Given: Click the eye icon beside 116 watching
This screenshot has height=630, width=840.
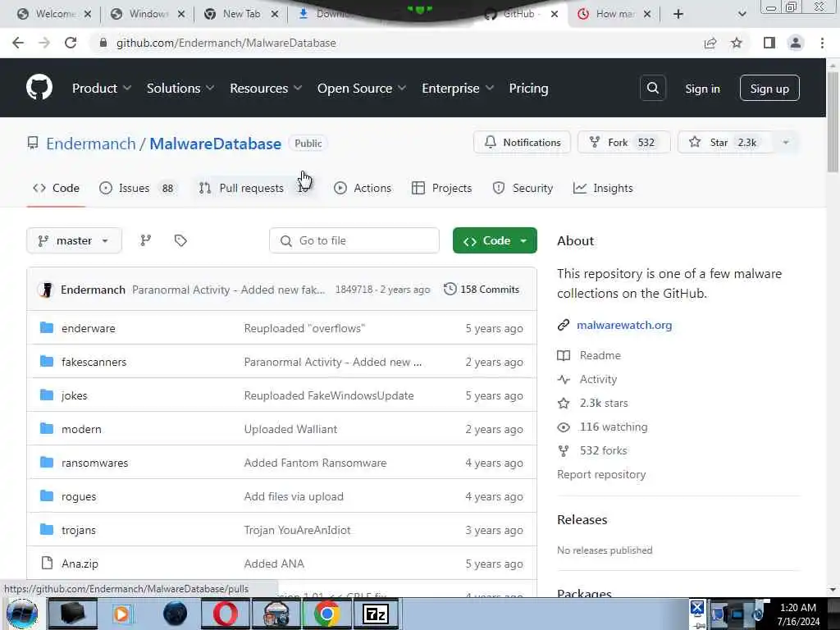Looking at the screenshot, I should point(563,427).
